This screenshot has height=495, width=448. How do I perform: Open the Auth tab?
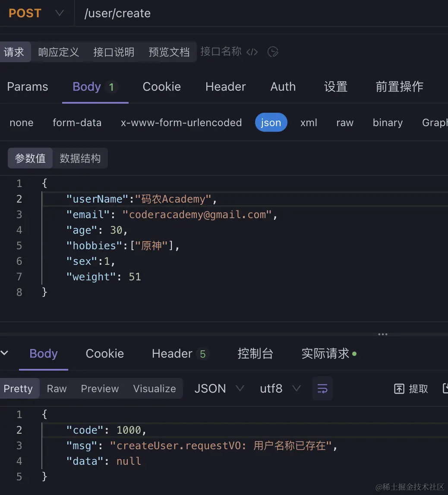(283, 86)
